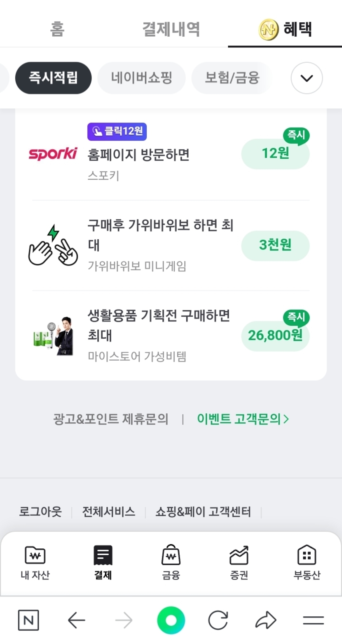This screenshot has width=342, height=644.
Task: Open the 금융 bag icon
Action: [x=171, y=555]
